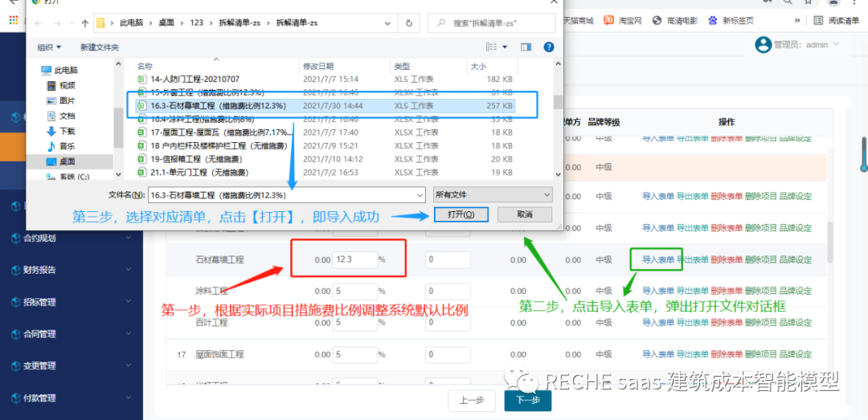Click the 下一步 button

pyautogui.click(x=527, y=400)
